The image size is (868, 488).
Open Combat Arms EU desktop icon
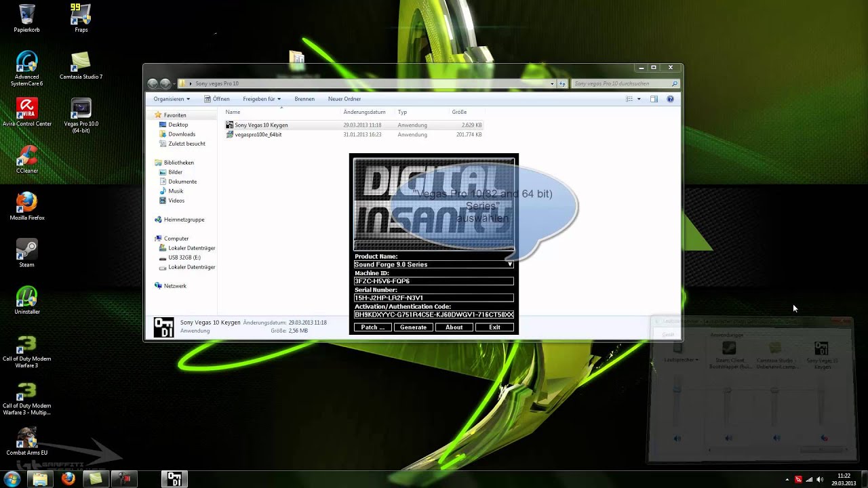(27, 442)
